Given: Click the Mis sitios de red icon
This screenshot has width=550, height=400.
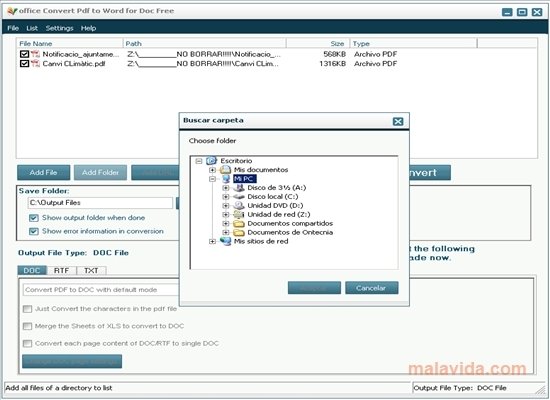Looking at the screenshot, I should click(x=226, y=241).
